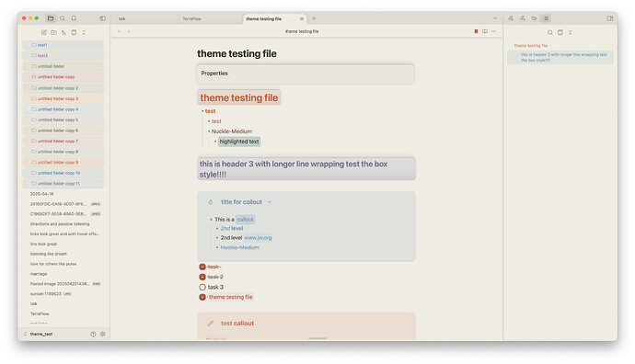This screenshot has height=364, width=635.
Task: Open the 'marriage' note
Action: [39, 274]
